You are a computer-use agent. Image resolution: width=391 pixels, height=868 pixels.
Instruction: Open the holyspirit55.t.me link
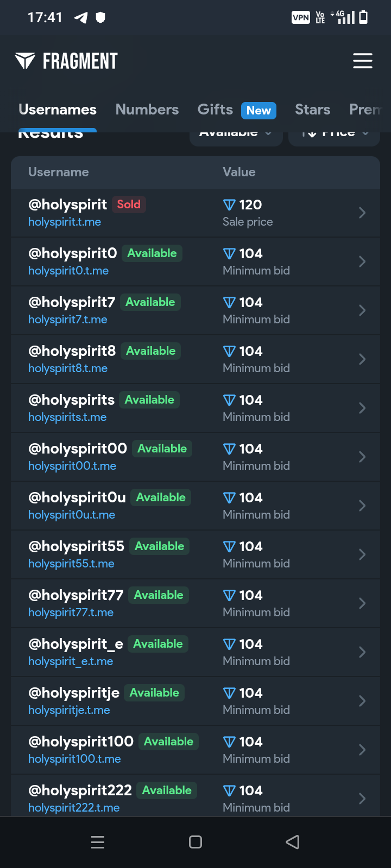click(x=71, y=564)
